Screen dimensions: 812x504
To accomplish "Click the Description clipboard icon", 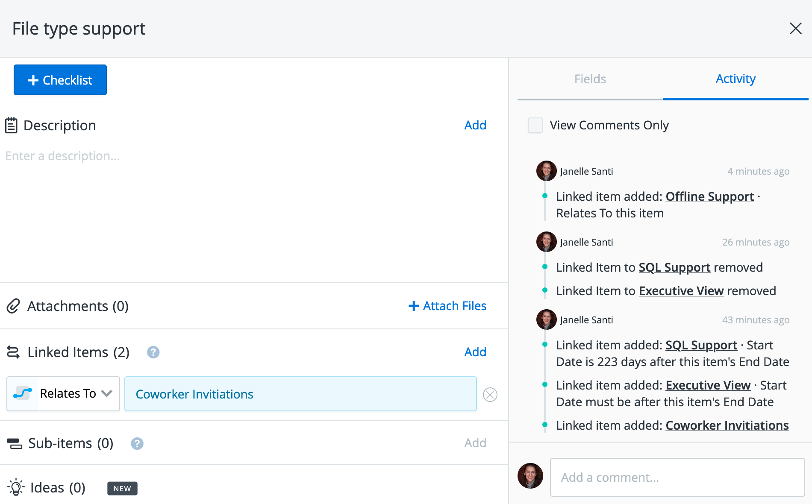I will pyautogui.click(x=11, y=126).
